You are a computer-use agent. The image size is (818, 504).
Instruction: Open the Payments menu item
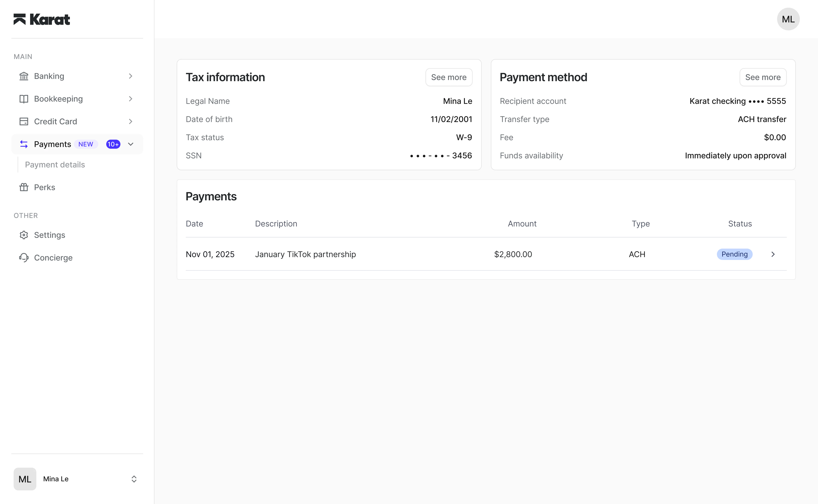pos(52,144)
